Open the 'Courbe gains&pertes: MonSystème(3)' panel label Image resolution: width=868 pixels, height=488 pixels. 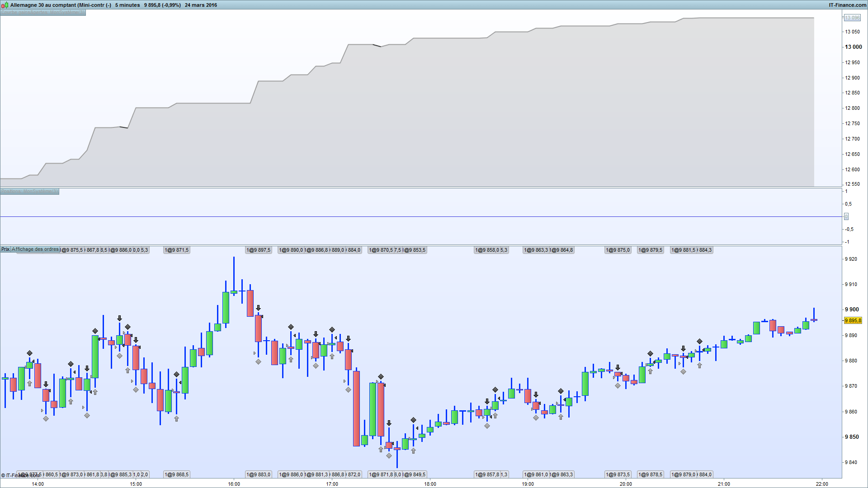click(x=42, y=13)
